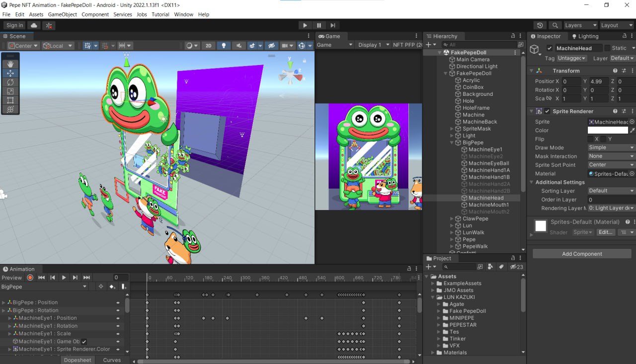
Task: Go to last animation keyframe
Action: [86, 278]
